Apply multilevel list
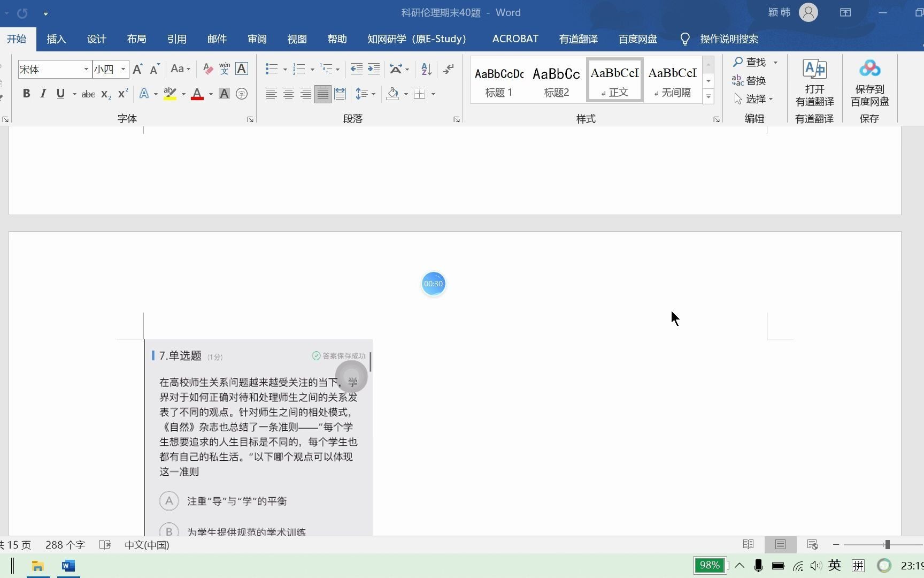 point(326,69)
